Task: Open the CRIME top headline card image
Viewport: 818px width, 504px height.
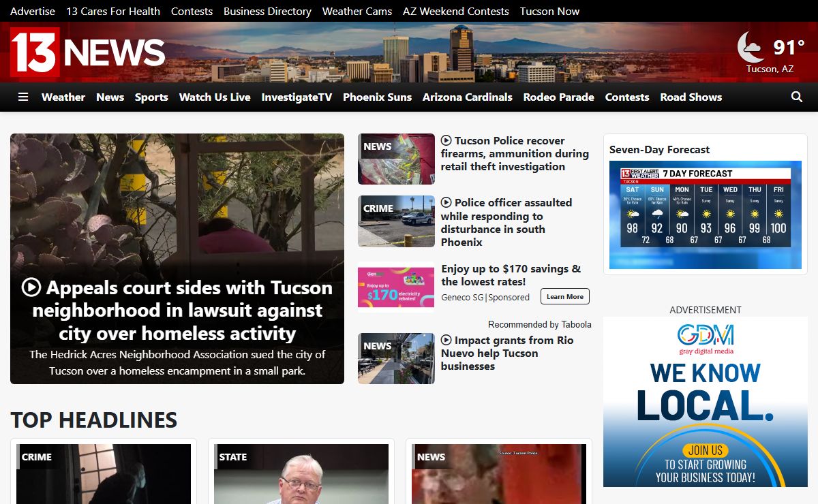Action: tap(104, 474)
